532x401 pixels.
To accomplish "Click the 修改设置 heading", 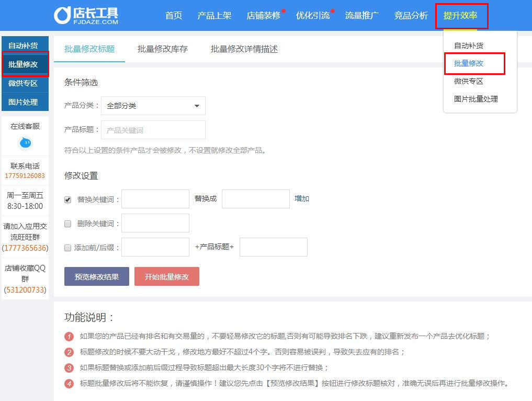I will pyautogui.click(x=81, y=175).
